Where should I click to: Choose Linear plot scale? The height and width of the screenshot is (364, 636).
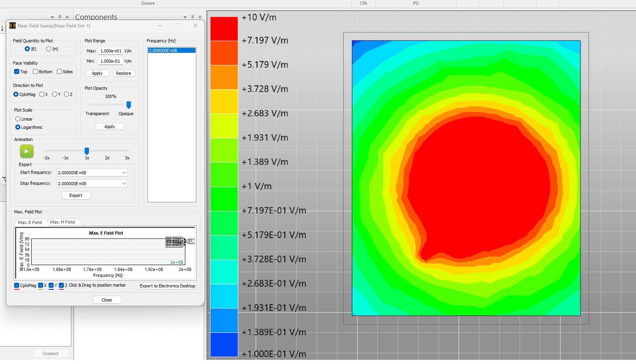click(18, 119)
